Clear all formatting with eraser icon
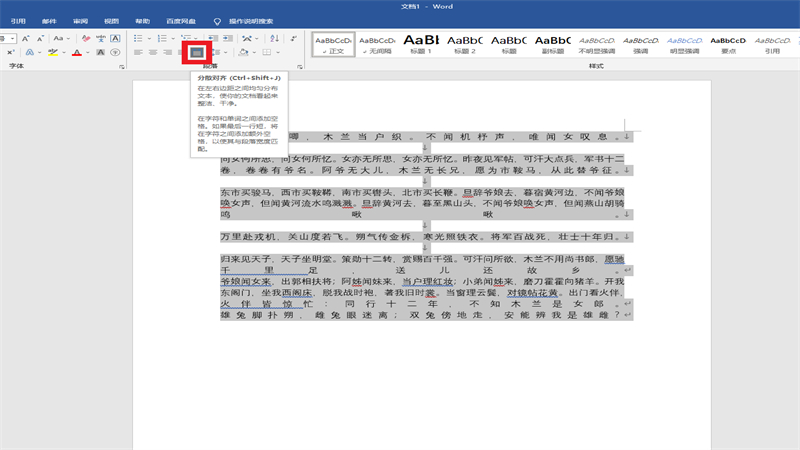This screenshot has height=450, width=800. tap(86, 38)
